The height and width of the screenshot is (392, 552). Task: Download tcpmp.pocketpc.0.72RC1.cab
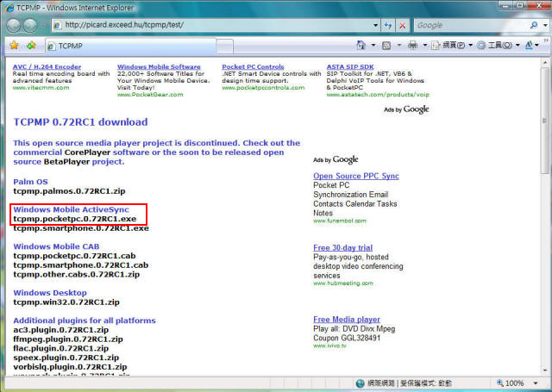pyautogui.click(x=74, y=256)
